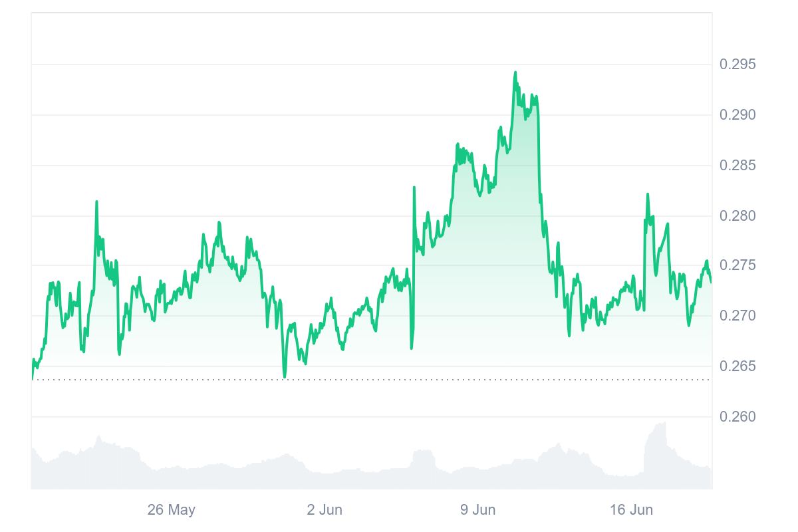798x532 pixels.
Task: Click the 0.275 price axis label
Action: click(738, 265)
